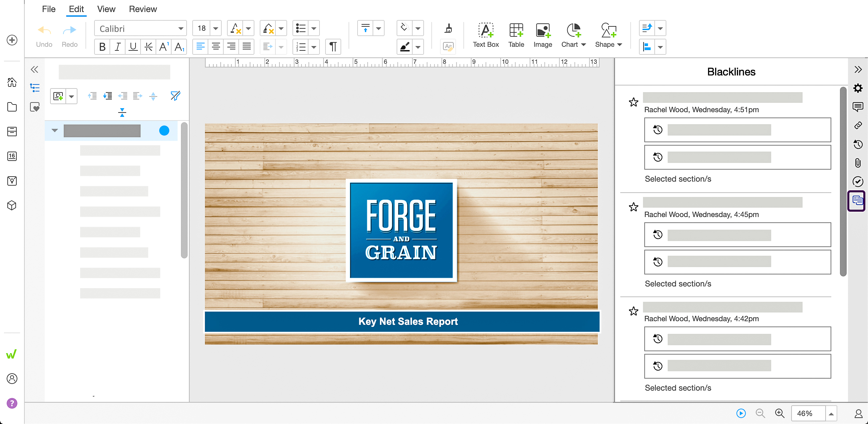Click the Undo button
The width and height of the screenshot is (868, 424).
tap(44, 35)
